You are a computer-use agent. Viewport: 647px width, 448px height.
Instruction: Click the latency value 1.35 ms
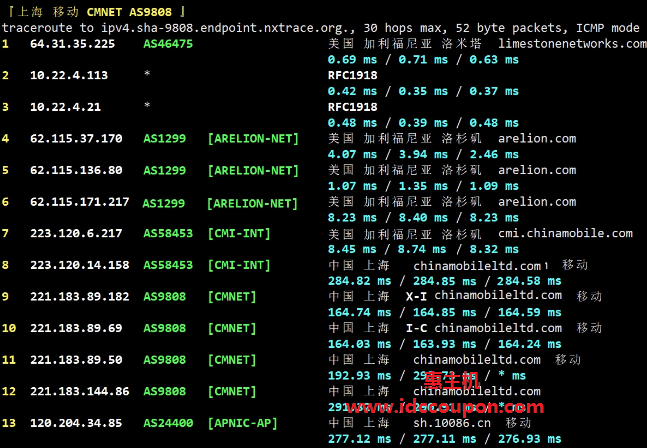[423, 186]
